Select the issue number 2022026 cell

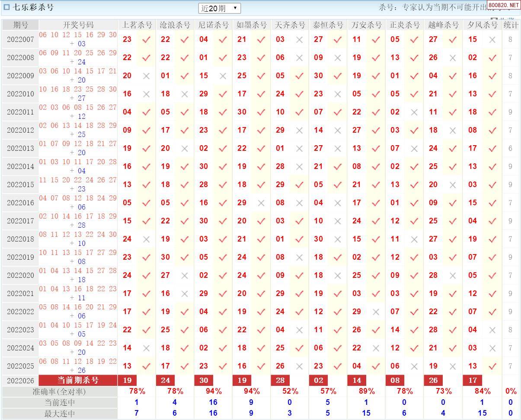[x=20, y=380]
